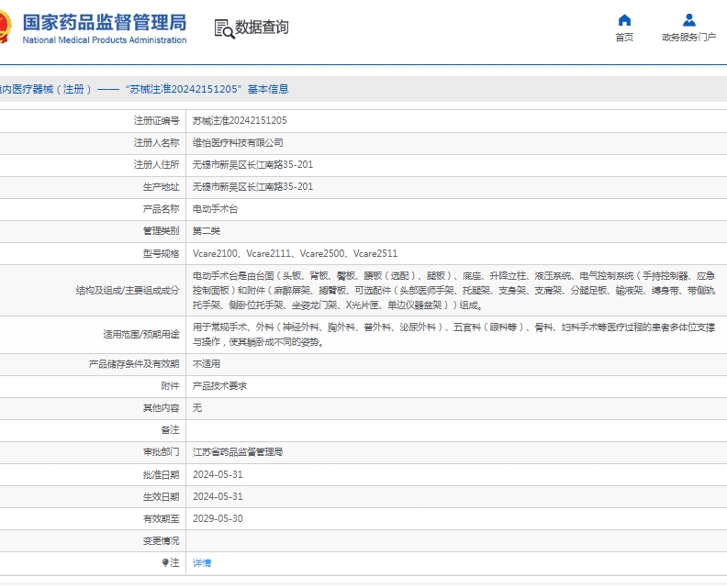Select 无 in 其他内容 row

[x=197, y=408]
